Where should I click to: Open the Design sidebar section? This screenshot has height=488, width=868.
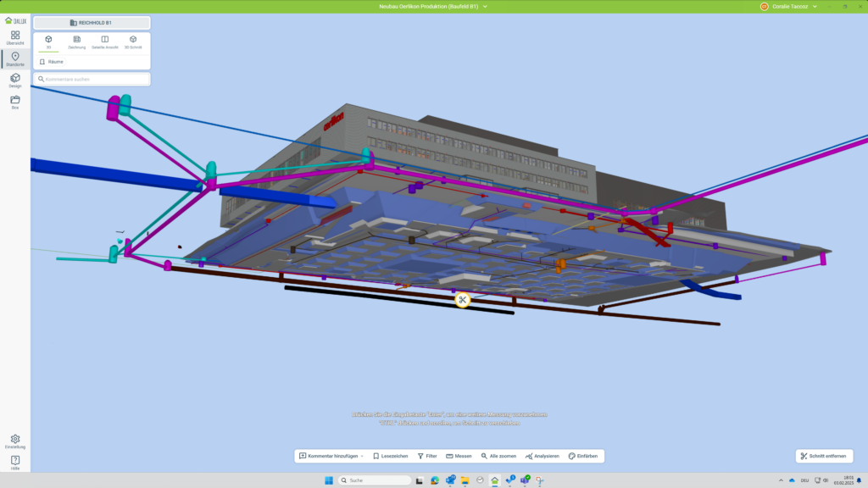(x=15, y=80)
